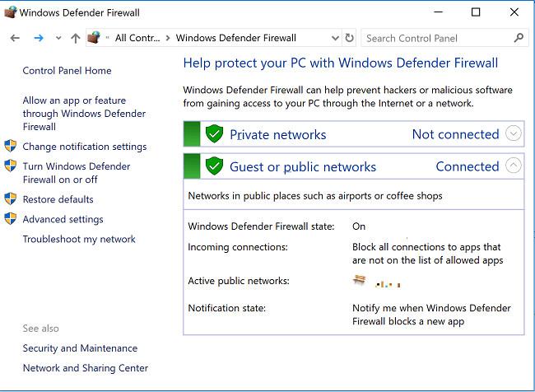
Task: Refresh the Control Panel page
Action: [x=349, y=38]
